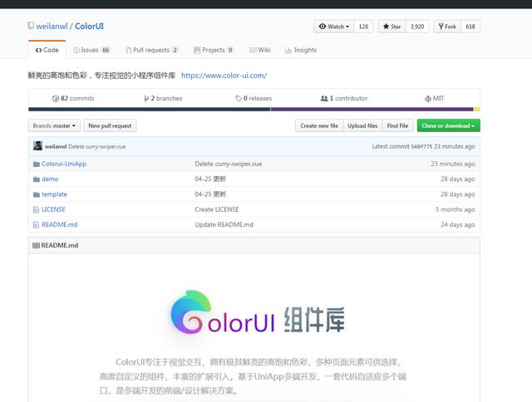View the 0 releases page
Image resolution: width=532 pixels, height=402 pixels.
click(254, 98)
